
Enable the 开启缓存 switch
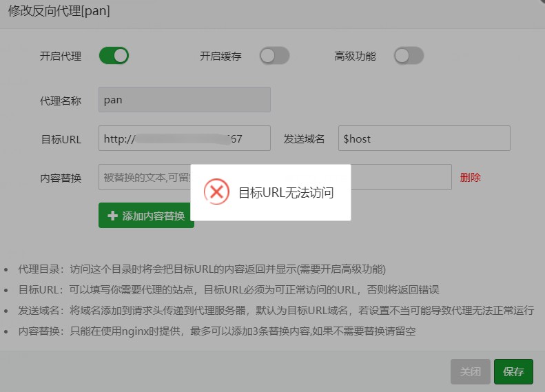(x=275, y=56)
